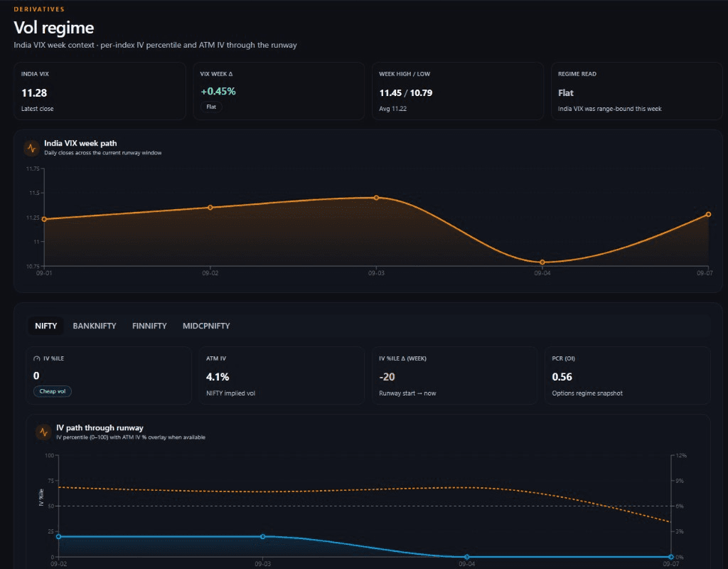This screenshot has height=569, width=728.
Task: Click the India VIX 11.28 card
Action: tap(100, 91)
